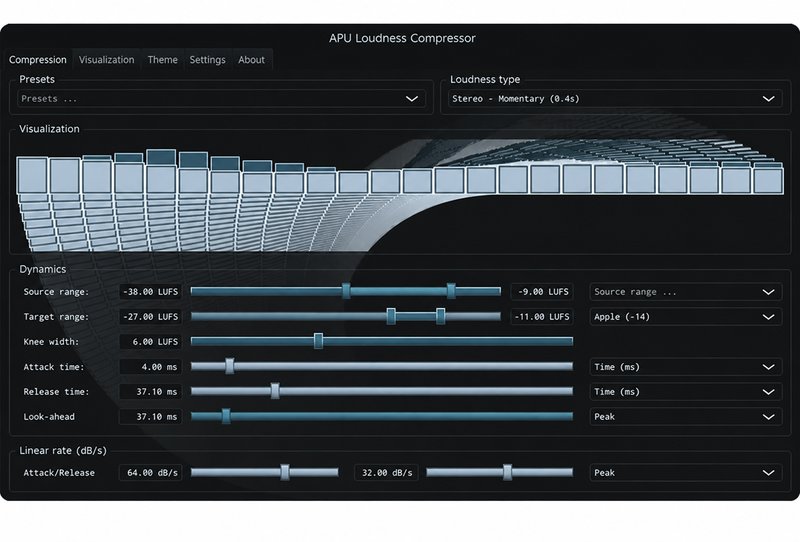Image resolution: width=800 pixels, height=542 pixels.
Task: Open the About tab
Action: [x=252, y=60]
